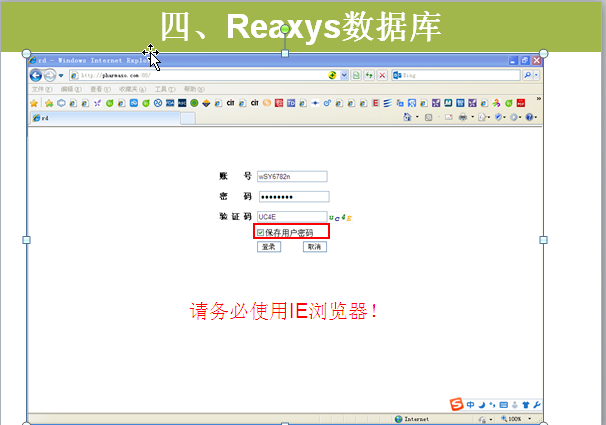This screenshot has height=425, width=606.
Task: Select the red text 请务必使用IE浏览器！
Action: click(x=283, y=311)
